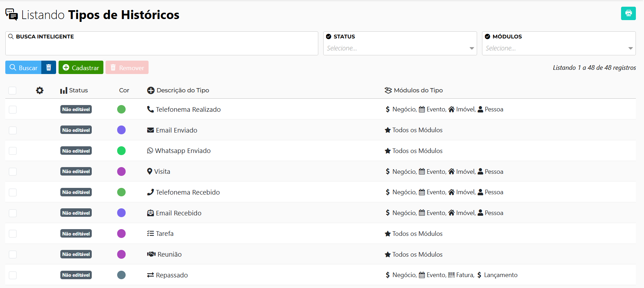Check the Telefonema Realizado row checkbox

pyautogui.click(x=13, y=110)
